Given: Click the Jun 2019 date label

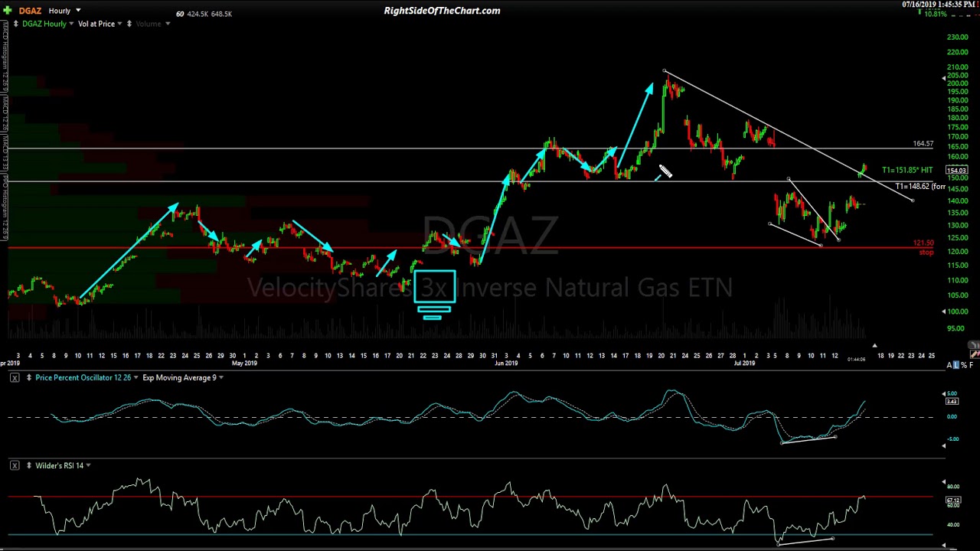Looking at the screenshot, I should 505,364.
